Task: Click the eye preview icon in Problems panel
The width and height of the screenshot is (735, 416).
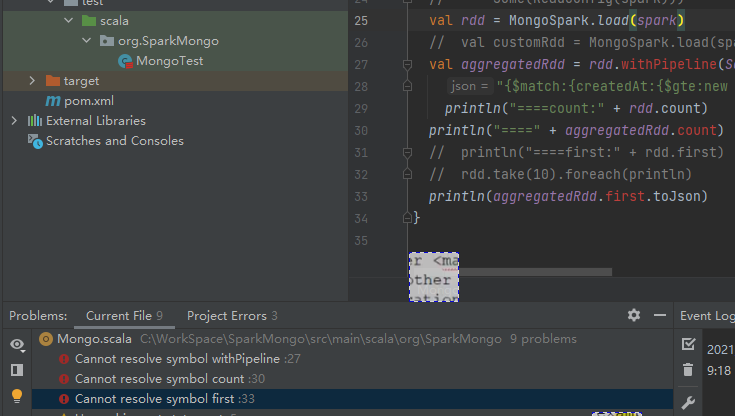Action: pyautogui.click(x=17, y=344)
